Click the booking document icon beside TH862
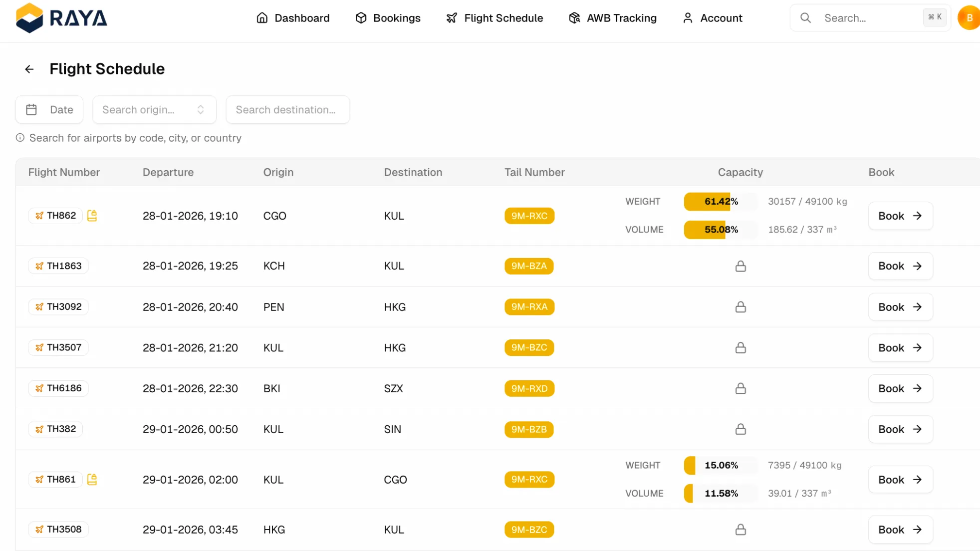 click(x=92, y=216)
